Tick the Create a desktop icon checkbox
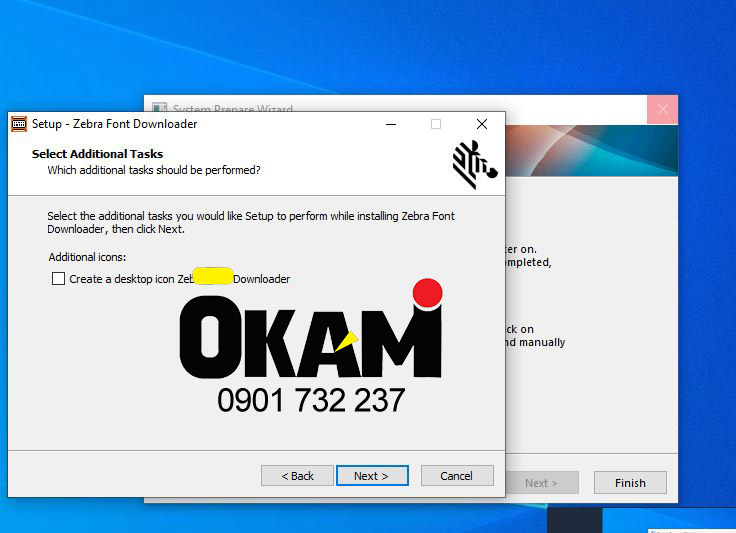Screen dimensions: 736x533 (x=58, y=279)
